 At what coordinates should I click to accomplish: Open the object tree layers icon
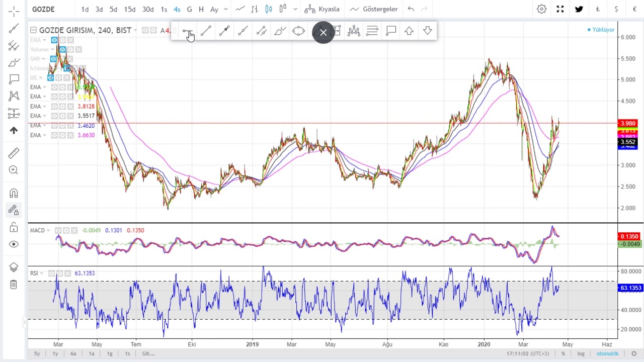pos(14,267)
